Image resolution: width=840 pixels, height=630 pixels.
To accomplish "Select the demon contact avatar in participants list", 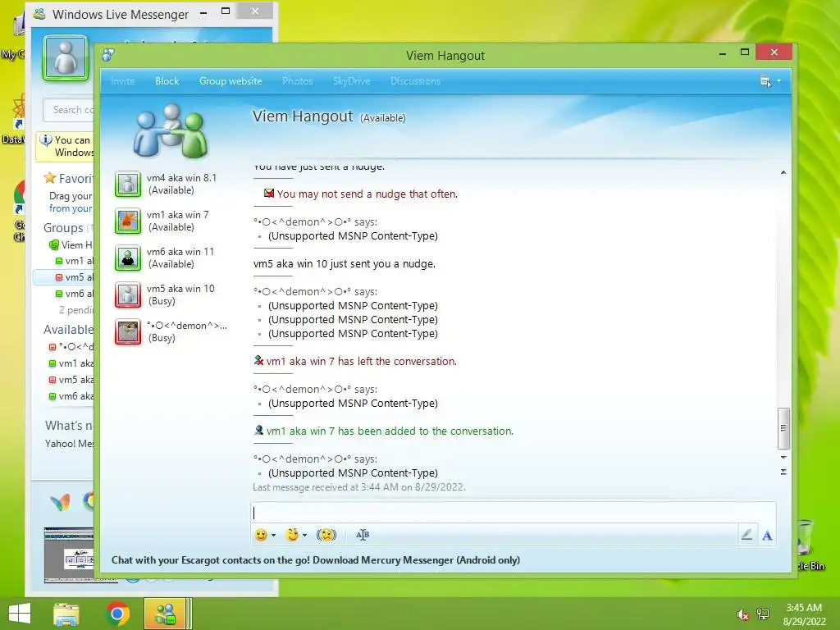I will pyautogui.click(x=128, y=332).
